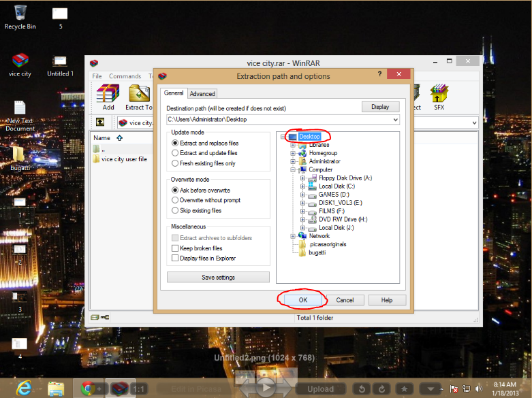Screen dimensions: 532x398
Task: Open File Explorer from the taskbar
Action: click(x=56, y=388)
